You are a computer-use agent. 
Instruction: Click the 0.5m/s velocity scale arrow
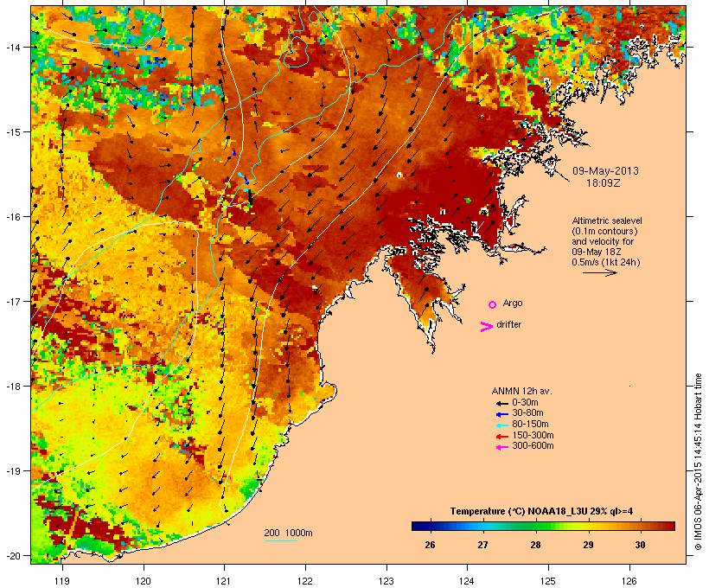pos(599,272)
